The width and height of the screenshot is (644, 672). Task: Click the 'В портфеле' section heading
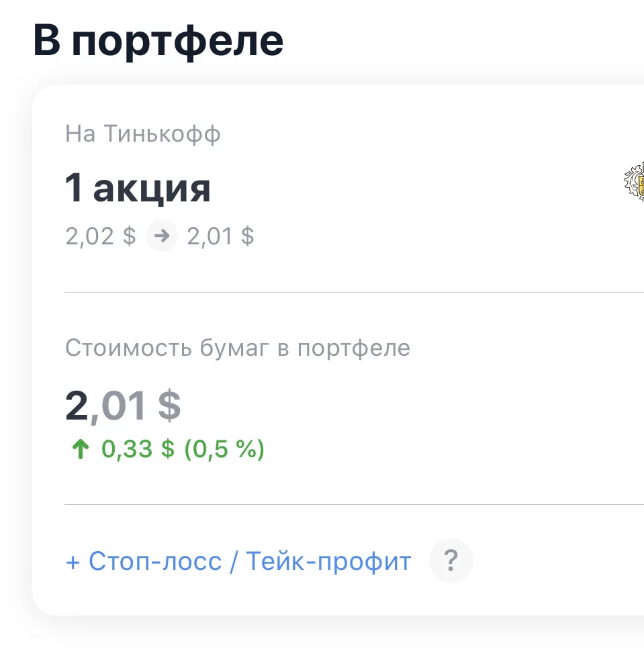(x=158, y=41)
